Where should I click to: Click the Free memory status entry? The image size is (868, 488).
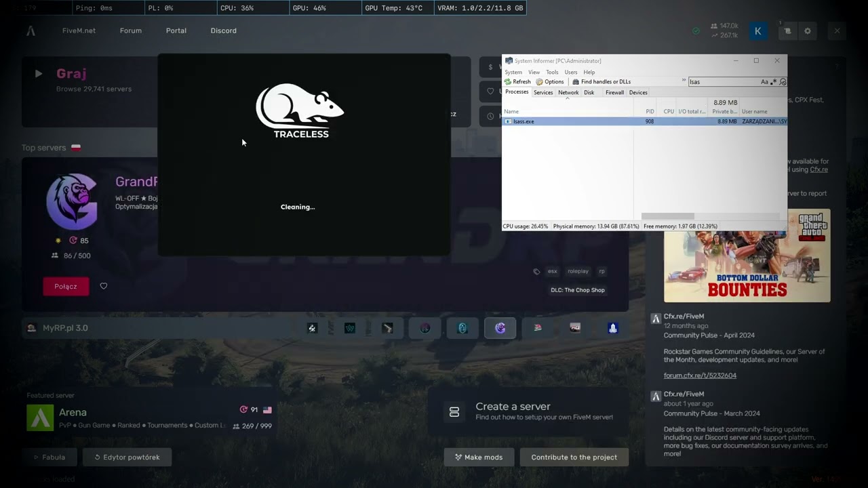[x=680, y=226]
